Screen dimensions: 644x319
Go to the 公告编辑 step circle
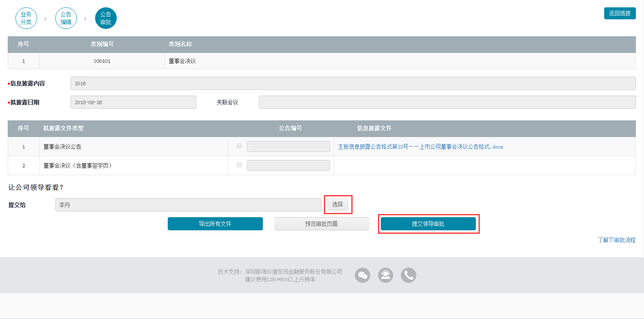pyautogui.click(x=66, y=18)
